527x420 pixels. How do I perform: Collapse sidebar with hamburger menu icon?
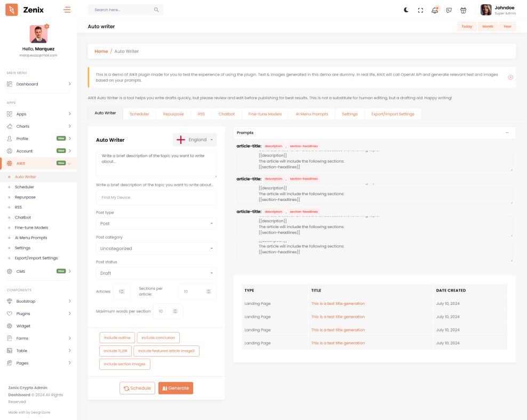click(x=67, y=10)
